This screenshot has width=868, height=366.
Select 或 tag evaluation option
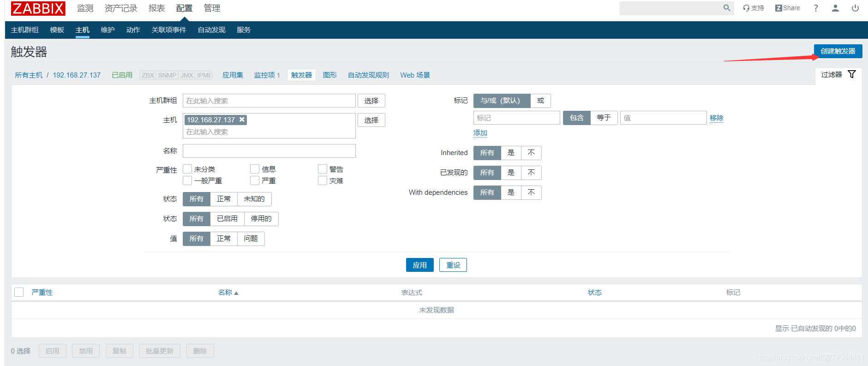pyautogui.click(x=540, y=101)
